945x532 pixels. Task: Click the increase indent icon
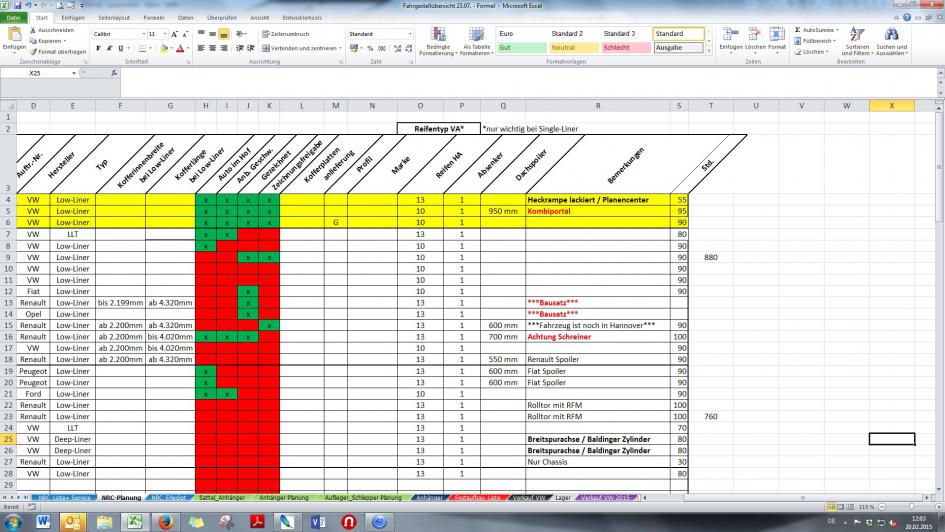click(x=251, y=48)
